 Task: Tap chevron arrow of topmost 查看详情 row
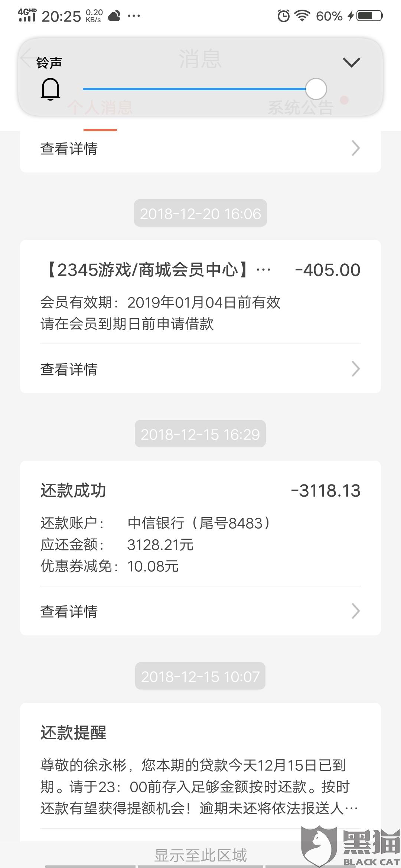coord(356,148)
